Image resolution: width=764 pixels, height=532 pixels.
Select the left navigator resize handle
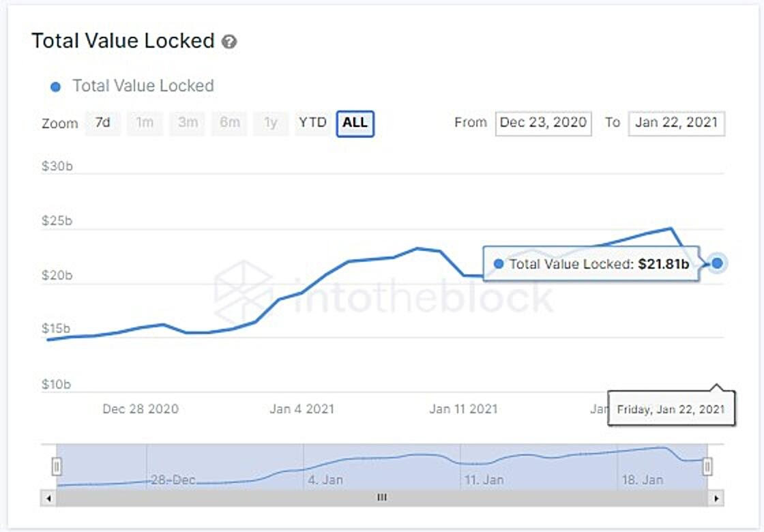click(57, 466)
